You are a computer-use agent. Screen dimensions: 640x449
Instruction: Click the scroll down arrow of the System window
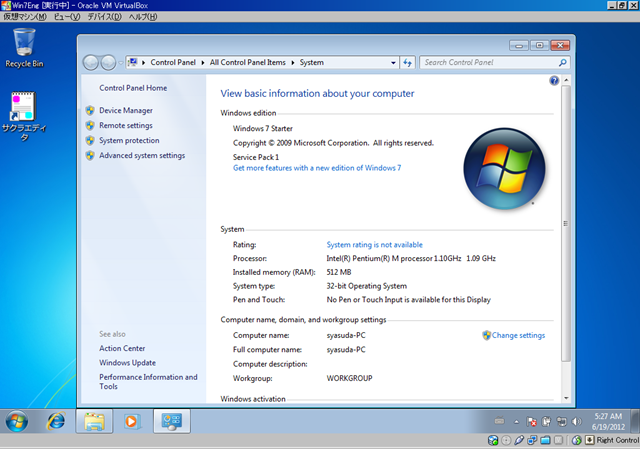566,398
